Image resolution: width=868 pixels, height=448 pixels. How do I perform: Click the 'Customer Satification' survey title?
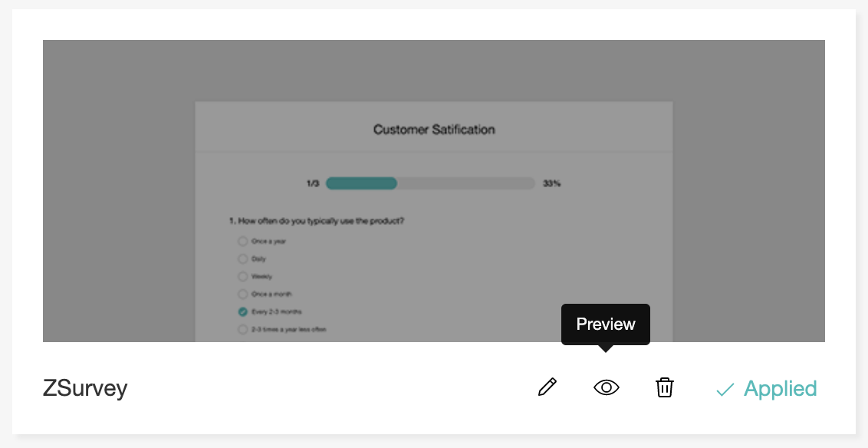(x=434, y=130)
